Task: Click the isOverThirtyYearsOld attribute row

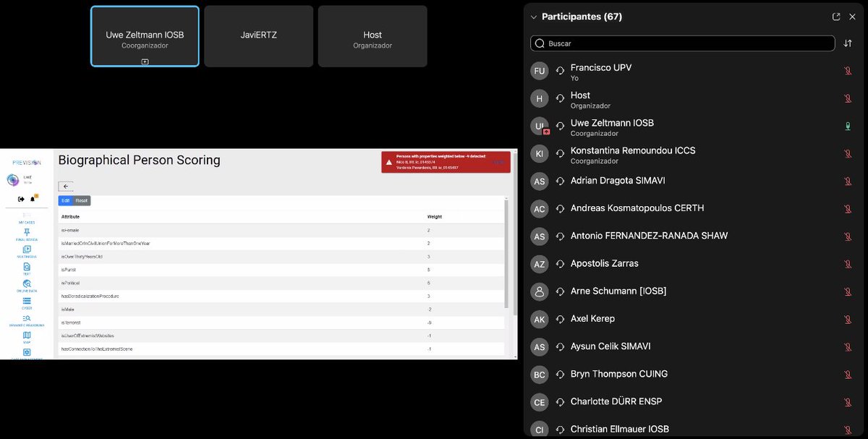Action: pyautogui.click(x=281, y=257)
